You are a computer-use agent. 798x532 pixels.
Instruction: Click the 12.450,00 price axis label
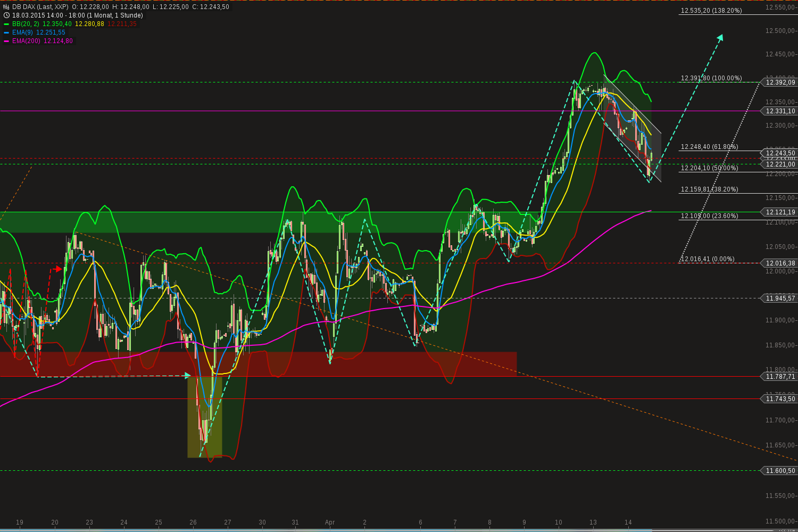pyautogui.click(x=780, y=54)
